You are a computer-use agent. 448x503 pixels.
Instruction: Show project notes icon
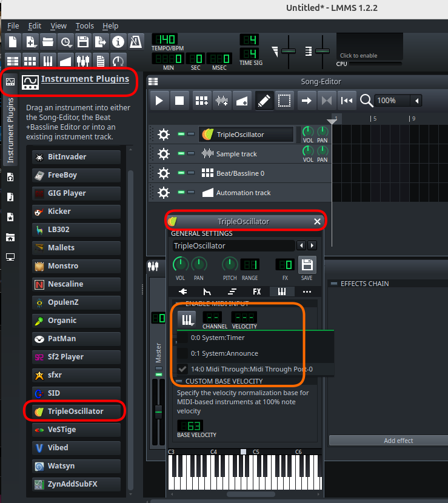[101, 61]
